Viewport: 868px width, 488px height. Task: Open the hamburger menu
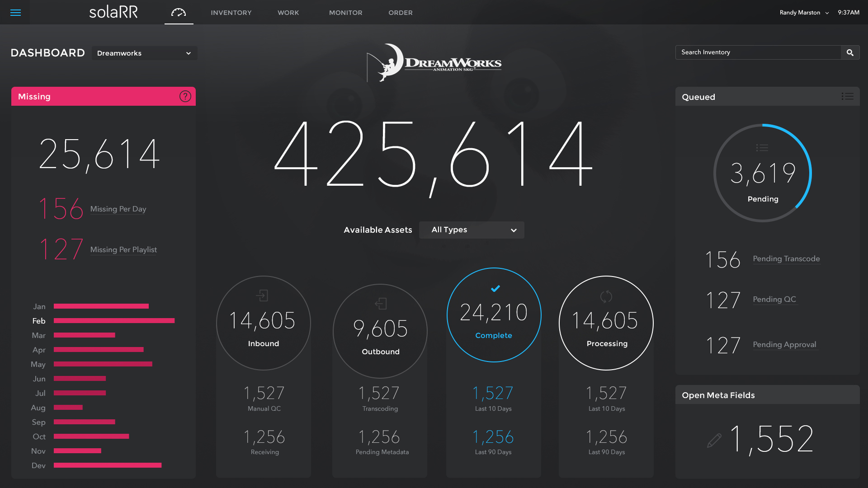pyautogui.click(x=15, y=13)
